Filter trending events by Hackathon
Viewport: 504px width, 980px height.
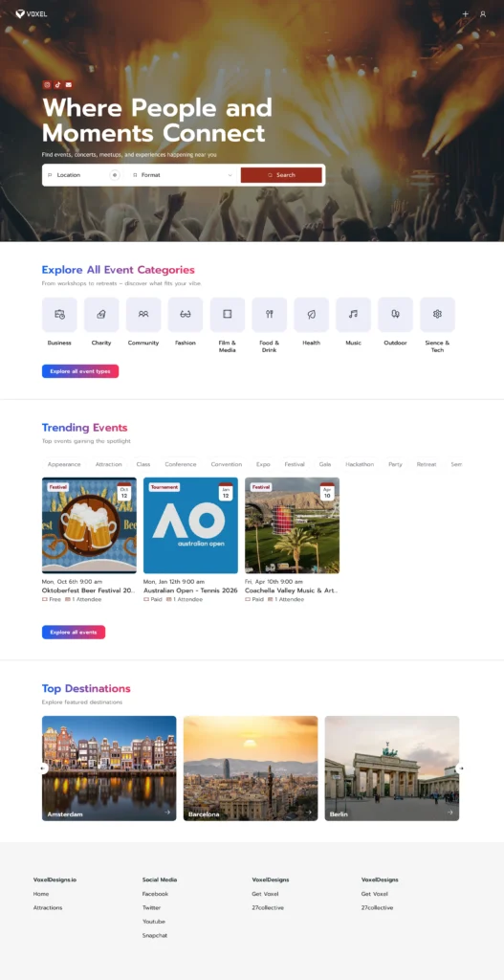pos(360,464)
